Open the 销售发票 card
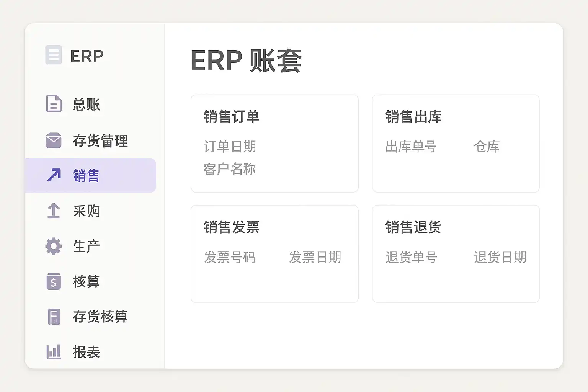The image size is (588, 392). (x=274, y=253)
